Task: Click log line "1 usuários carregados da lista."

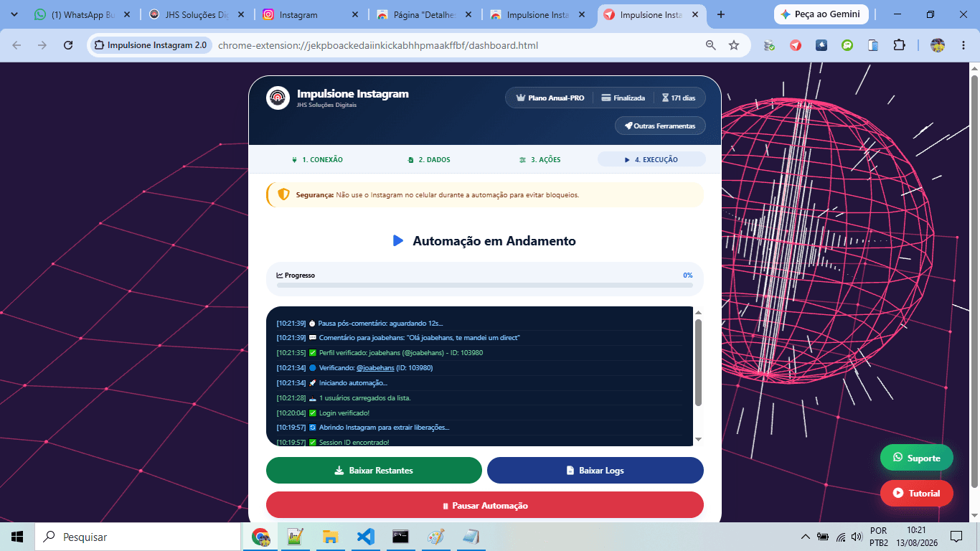Action: pos(480,398)
